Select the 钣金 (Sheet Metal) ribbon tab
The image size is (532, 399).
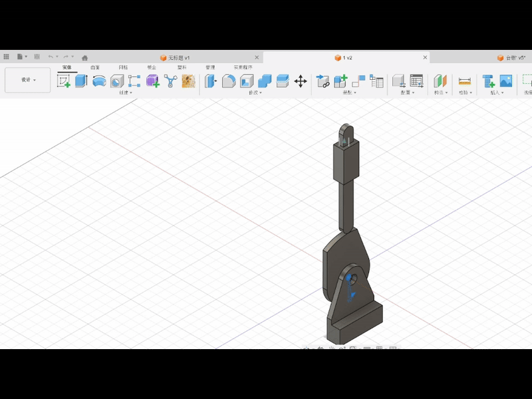coord(152,68)
